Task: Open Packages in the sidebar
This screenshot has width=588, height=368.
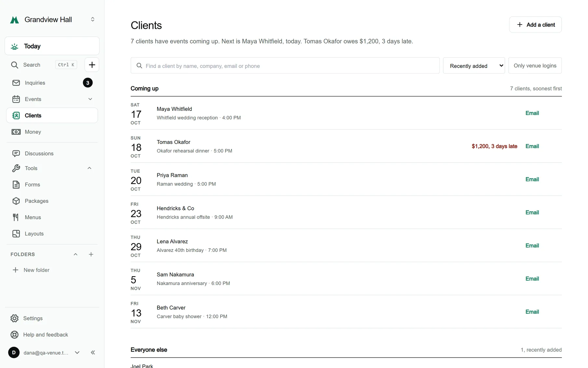Action: coord(52,201)
